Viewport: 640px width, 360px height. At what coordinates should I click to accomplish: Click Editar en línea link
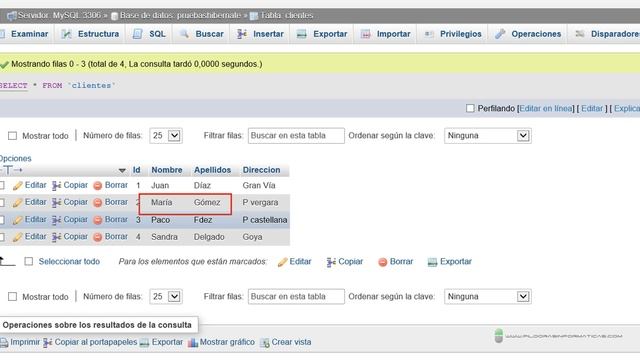546,108
